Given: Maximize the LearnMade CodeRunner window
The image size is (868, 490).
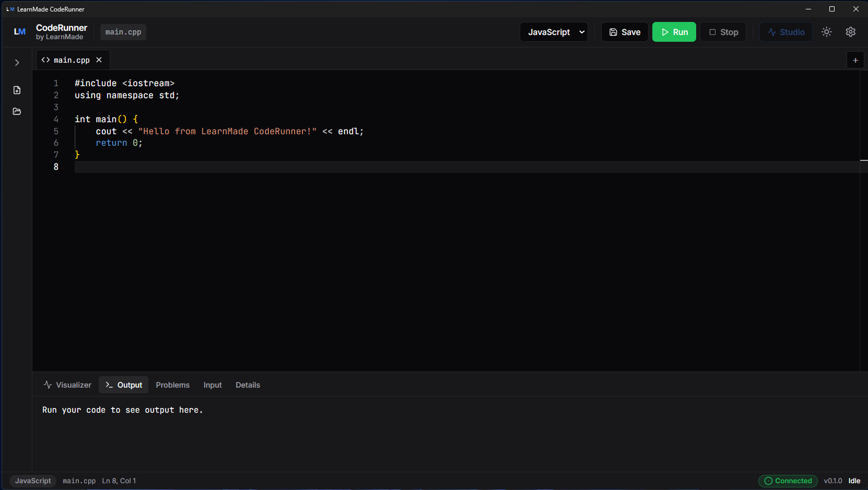Looking at the screenshot, I should (832, 9).
